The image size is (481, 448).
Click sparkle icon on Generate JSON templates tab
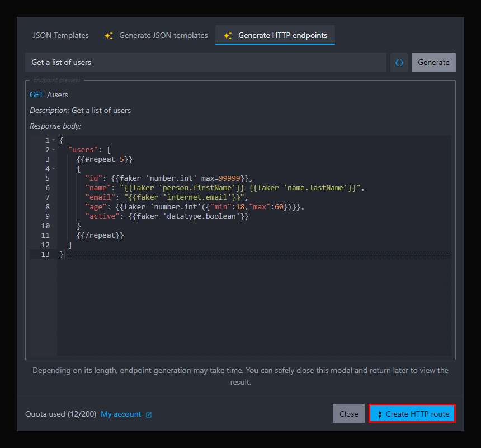coord(109,36)
